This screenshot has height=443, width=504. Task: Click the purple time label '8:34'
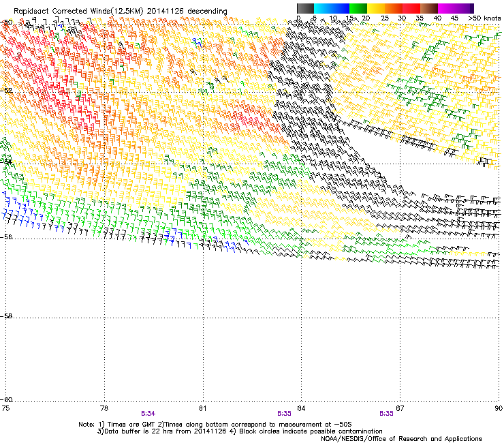point(148,414)
